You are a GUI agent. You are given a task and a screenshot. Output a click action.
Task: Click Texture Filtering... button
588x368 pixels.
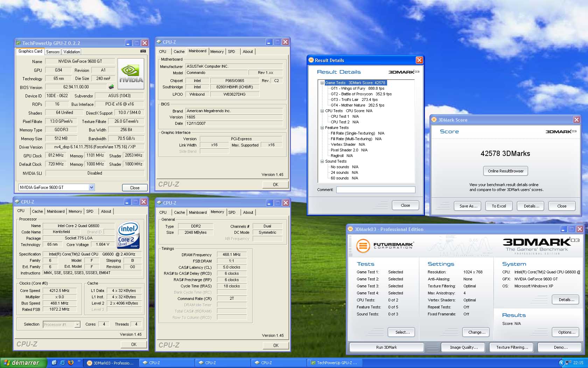(x=512, y=347)
